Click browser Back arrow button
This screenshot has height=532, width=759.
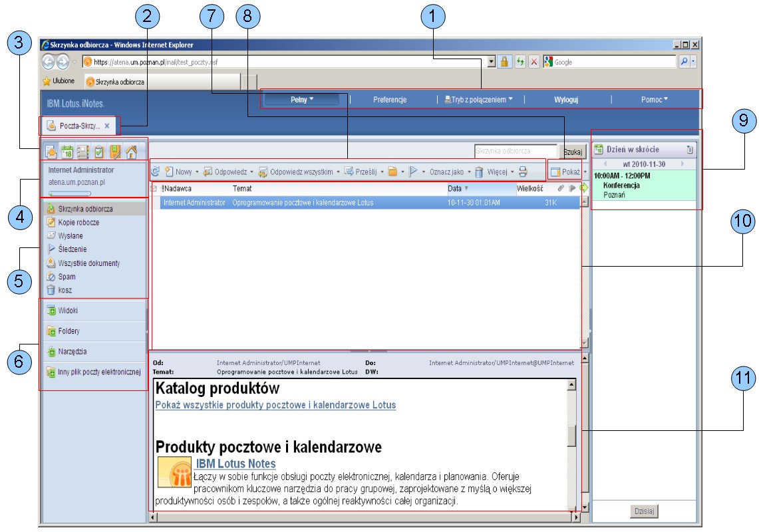[x=48, y=61]
